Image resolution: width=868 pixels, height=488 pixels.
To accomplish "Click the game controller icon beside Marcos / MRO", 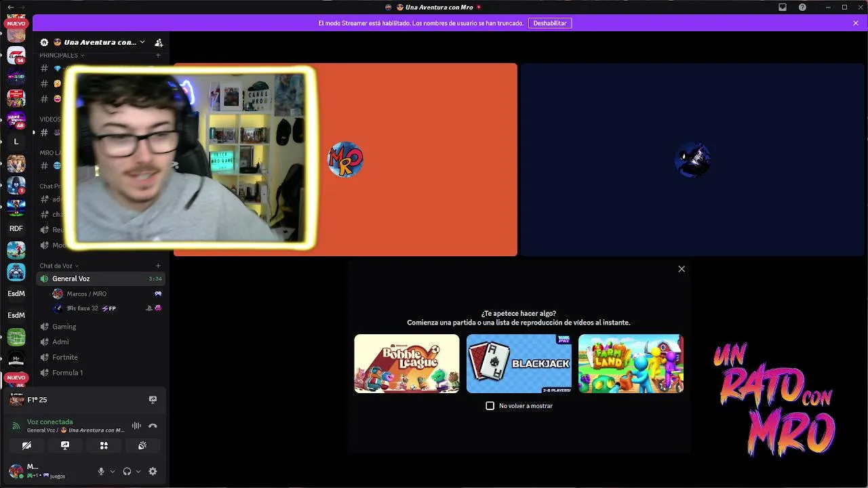I will [158, 294].
